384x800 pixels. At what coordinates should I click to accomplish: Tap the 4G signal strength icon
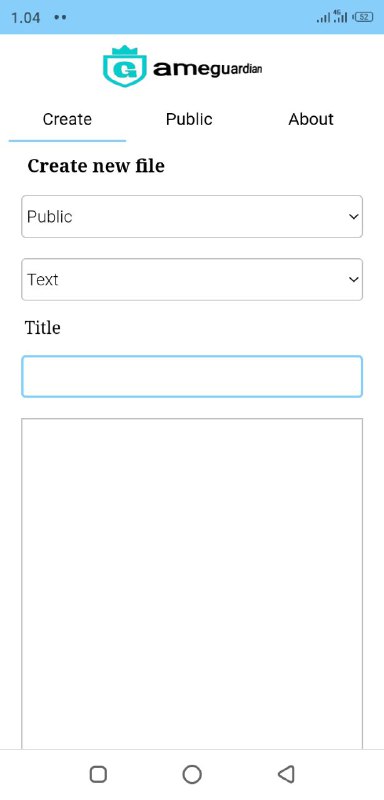coord(341,16)
